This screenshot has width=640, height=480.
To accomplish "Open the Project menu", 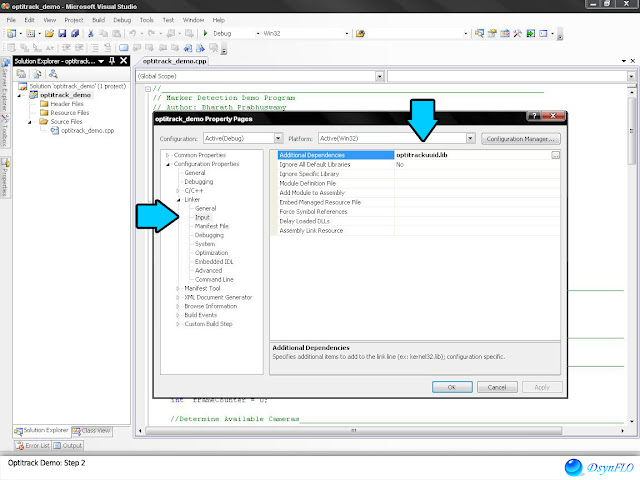I will 73,20.
